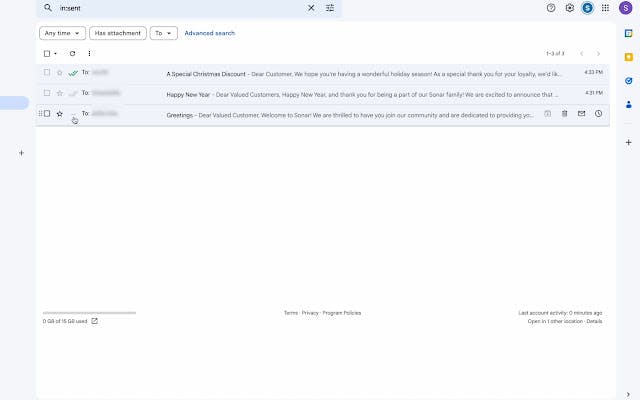Go to the older messages page
The width and height of the screenshot is (640, 400).
pos(598,53)
